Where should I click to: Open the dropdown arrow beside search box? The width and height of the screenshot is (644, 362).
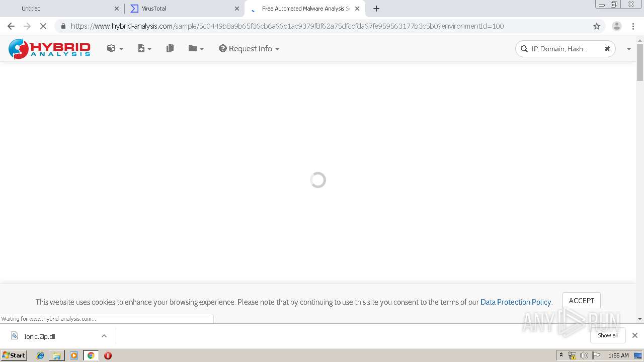(628, 49)
